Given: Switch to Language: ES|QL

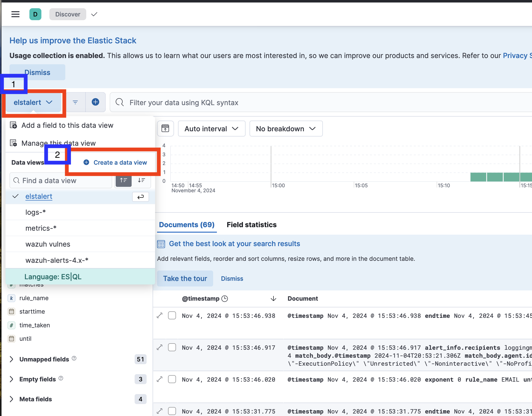Looking at the screenshot, I should [80, 277].
